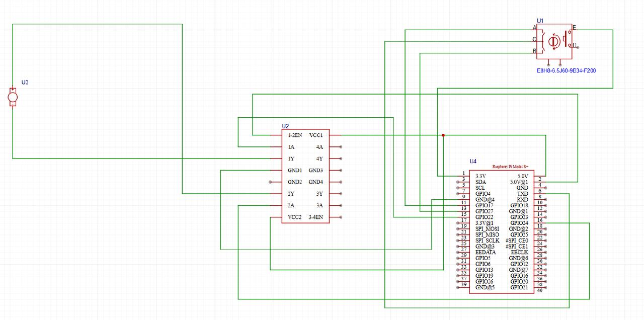Select pin A label on U1
Image resolution: width=644 pixels, height=320 pixels.
click(534, 27)
